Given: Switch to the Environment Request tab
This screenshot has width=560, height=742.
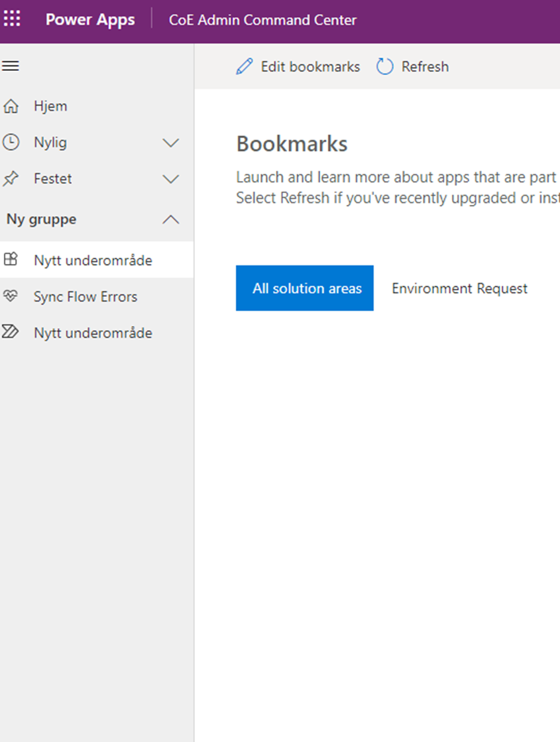Looking at the screenshot, I should (x=459, y=288).
